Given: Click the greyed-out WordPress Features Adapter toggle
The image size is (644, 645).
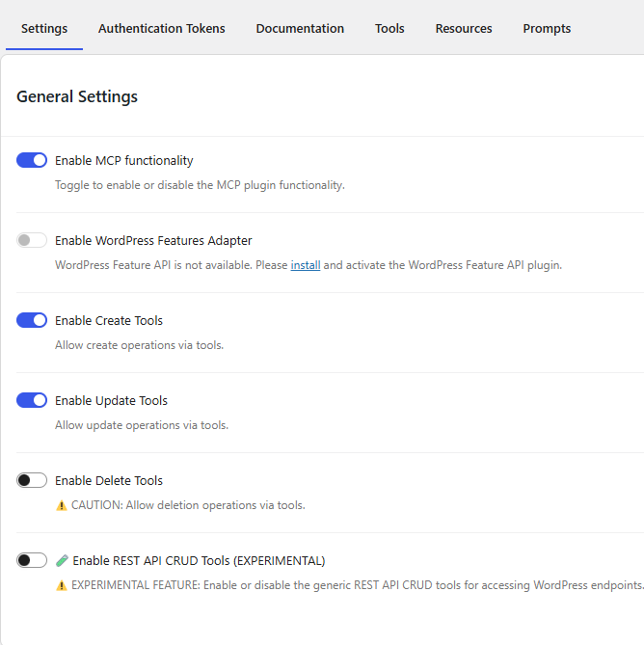Looking at the screenshot, I should [x=32, y=240].
